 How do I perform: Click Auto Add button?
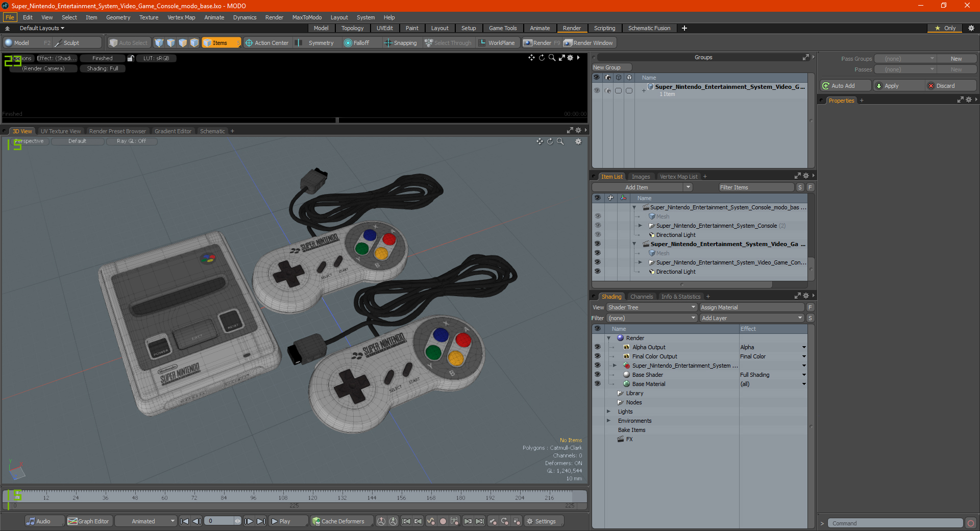[x=845, y=86]
